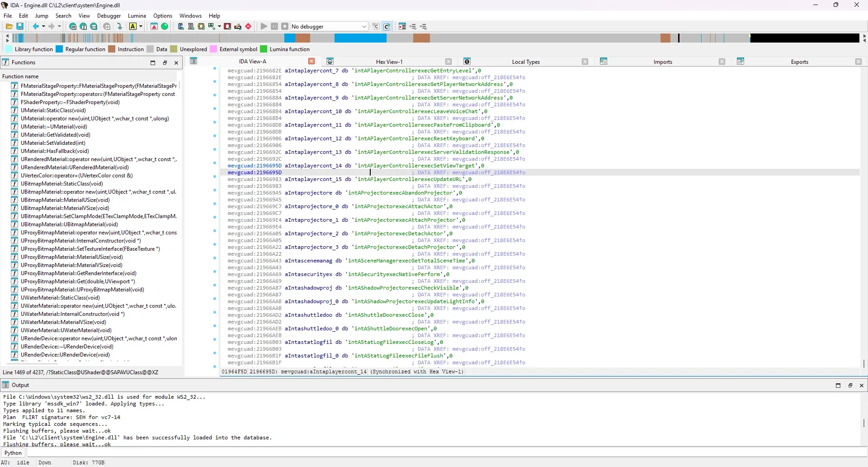The height and width of the screenshot is (467, 868).
Task: Select UMaterial::StaticClass(void) in Functions list
Action: pos(53,110)
